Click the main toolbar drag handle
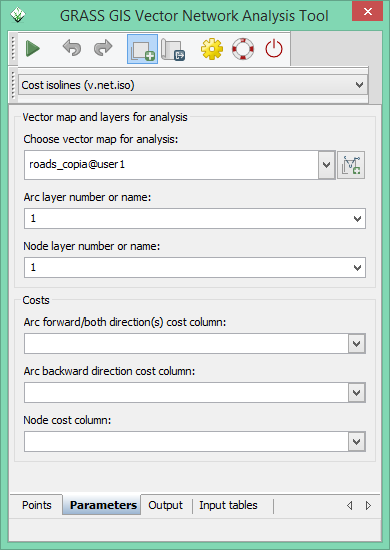Viewport: 390px width, 550px height. click(13, 48)
